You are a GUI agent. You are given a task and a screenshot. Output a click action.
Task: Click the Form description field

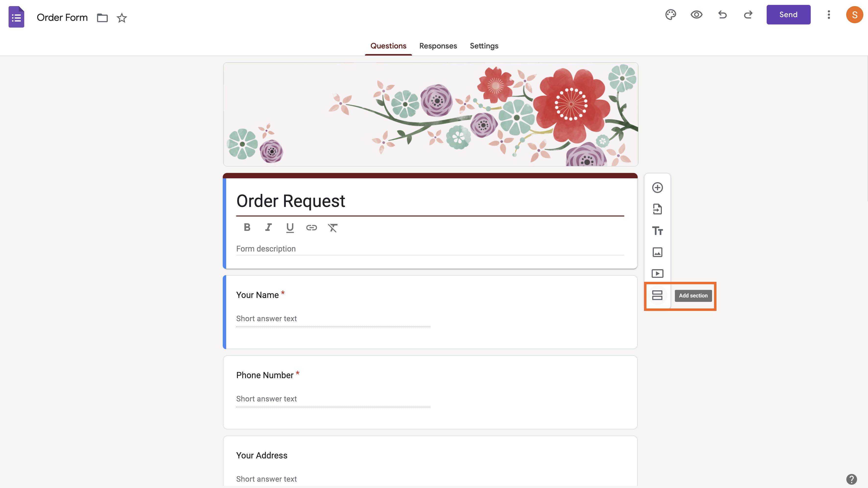pos(430,249)
